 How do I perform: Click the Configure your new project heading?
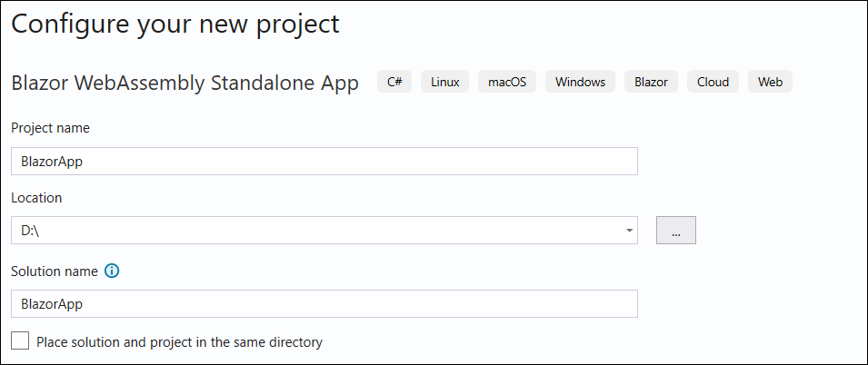175,25
